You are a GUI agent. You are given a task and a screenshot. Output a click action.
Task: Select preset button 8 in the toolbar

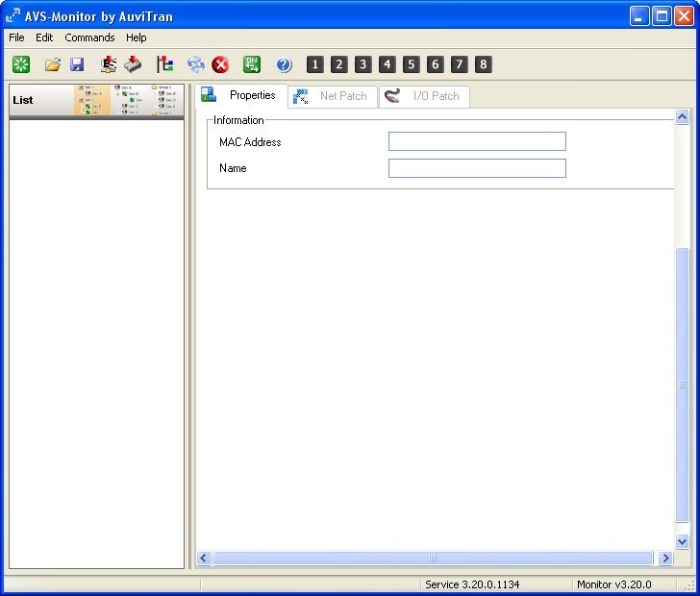point(484,64)
